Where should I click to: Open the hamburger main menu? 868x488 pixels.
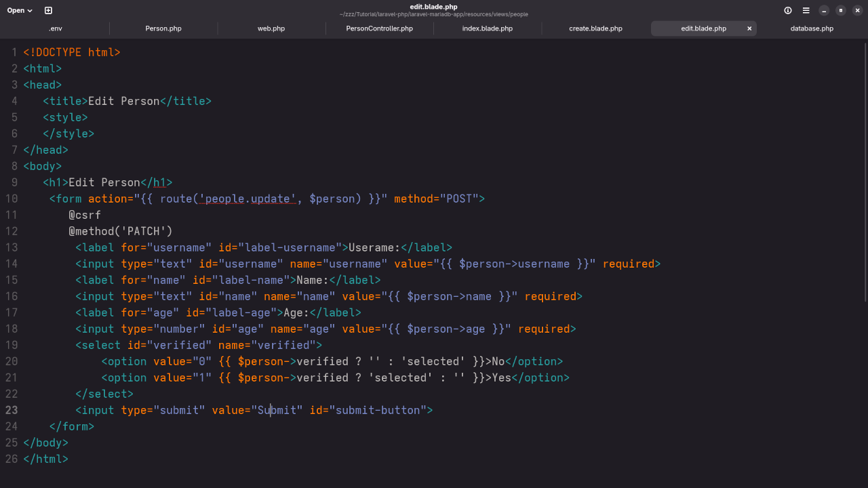(x=806, y=10)
